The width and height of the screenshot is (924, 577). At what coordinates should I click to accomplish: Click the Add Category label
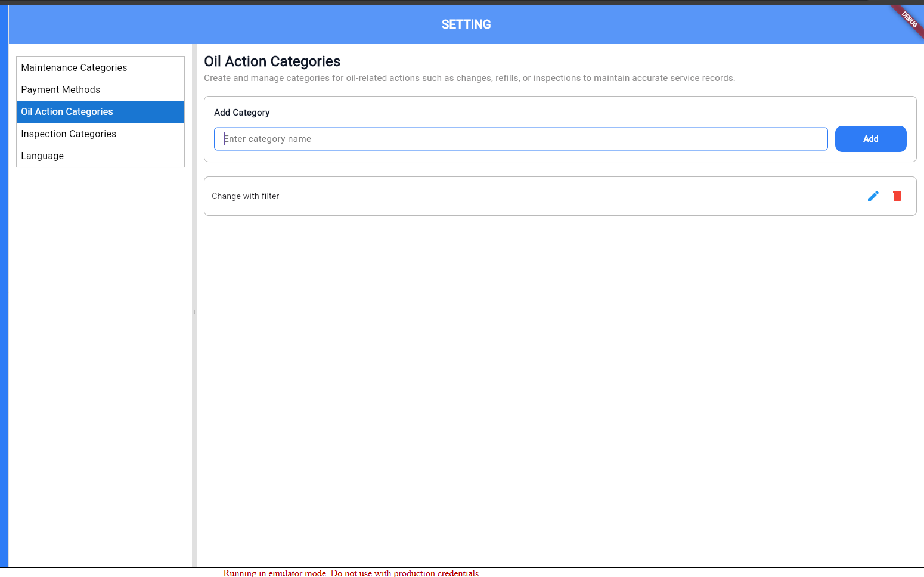(241, 113)
